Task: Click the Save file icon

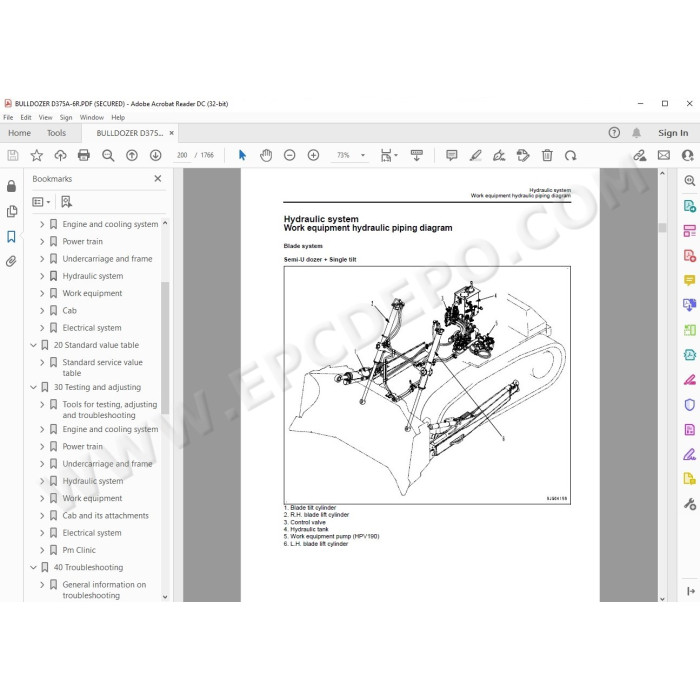Action: [13, 155]
